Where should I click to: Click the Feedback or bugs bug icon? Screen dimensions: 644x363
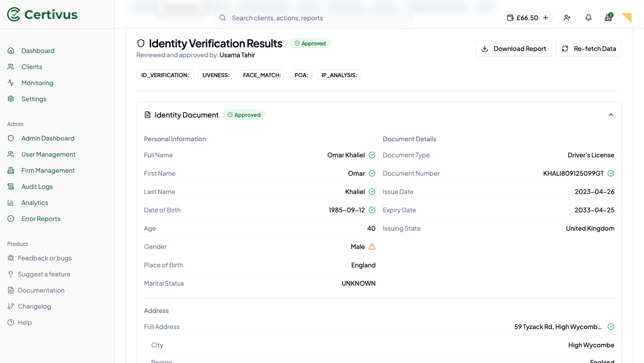(x=11, y=258)
